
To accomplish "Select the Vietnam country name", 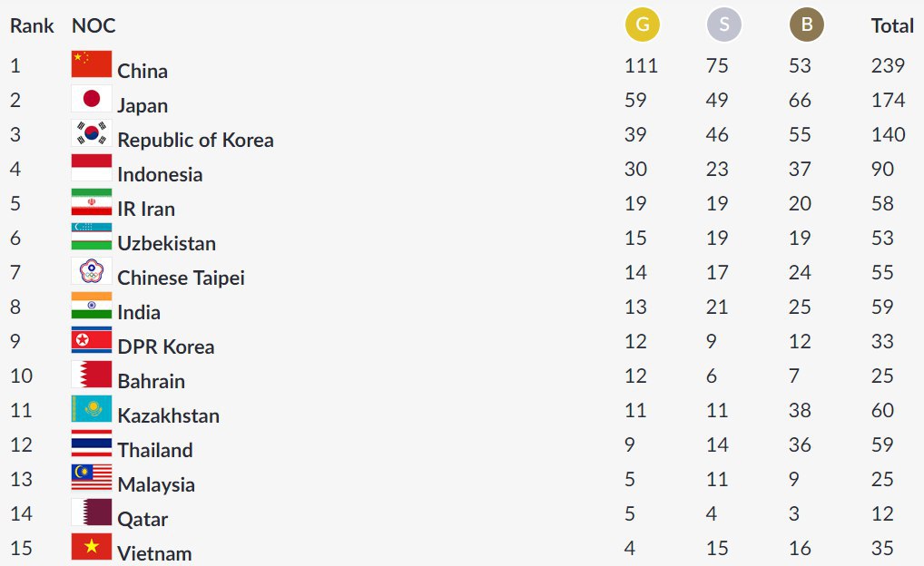I will 154,553.
